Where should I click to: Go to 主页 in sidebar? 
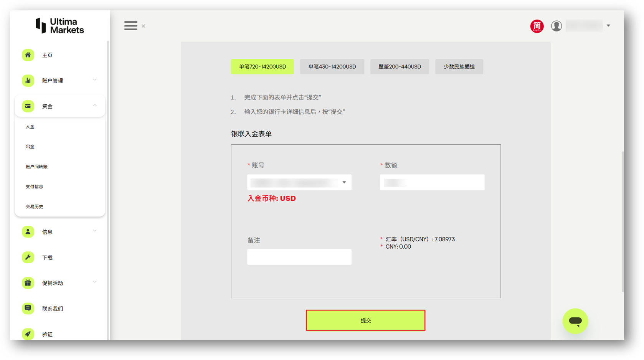(x=47, y=55)
